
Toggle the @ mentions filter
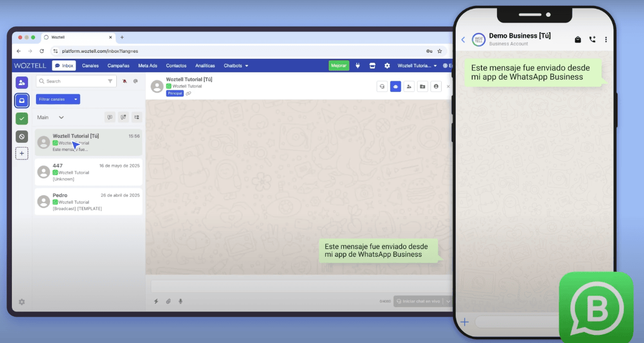tap(136, 81)
